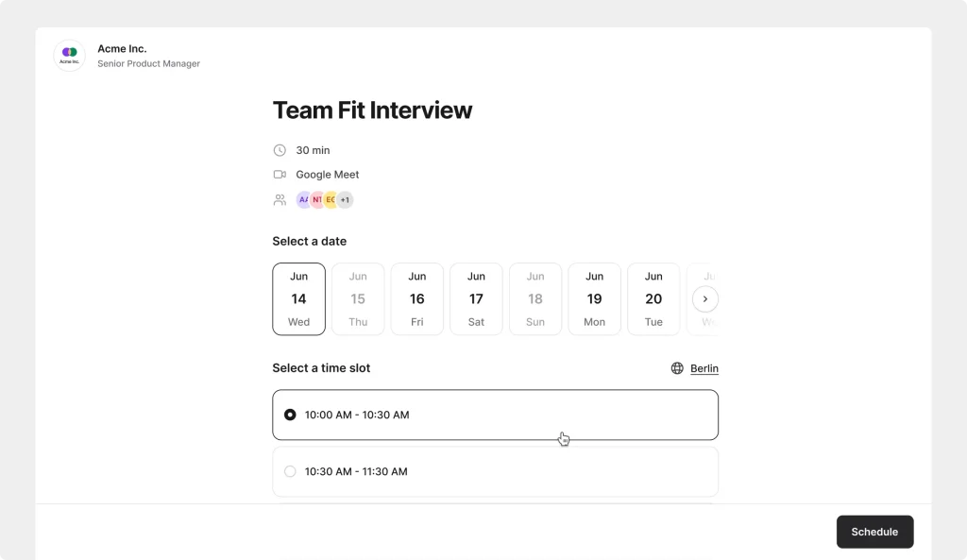Click the yellow EC attendee avatar
The width and height of the screenshot is (967, 560).
pos(330,199)
